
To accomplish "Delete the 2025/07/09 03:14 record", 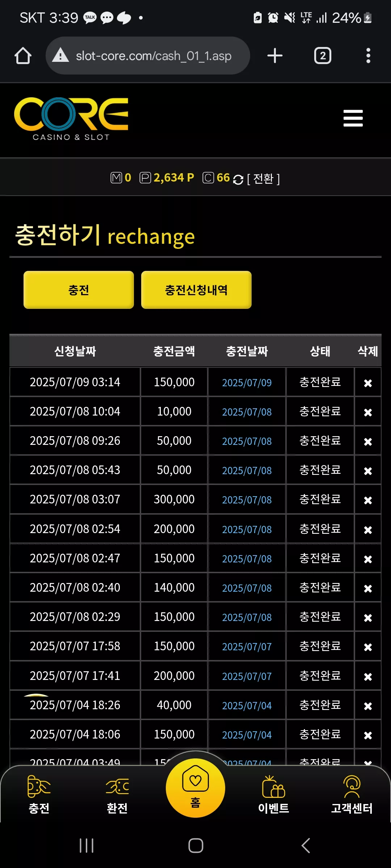I will [368, 383].
